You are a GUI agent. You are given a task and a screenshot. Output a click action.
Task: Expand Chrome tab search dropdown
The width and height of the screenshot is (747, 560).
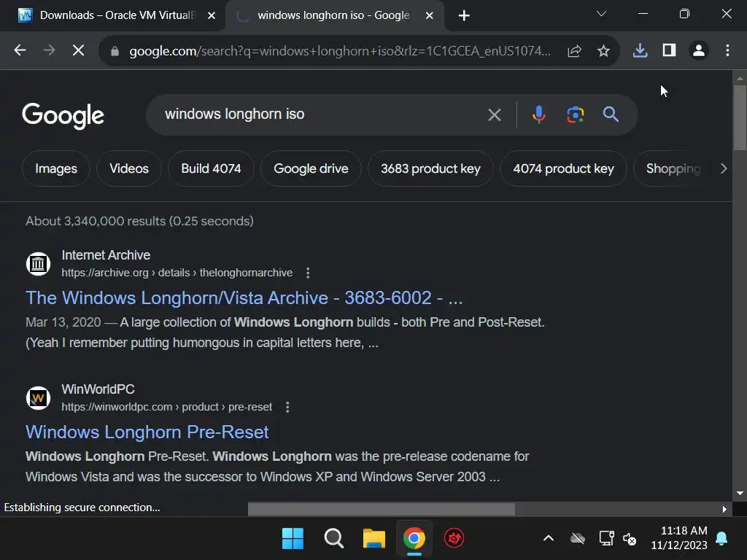(601, 14)
